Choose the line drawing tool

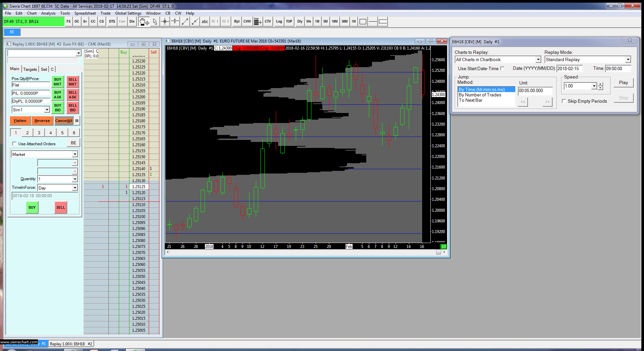click(185, 22)
